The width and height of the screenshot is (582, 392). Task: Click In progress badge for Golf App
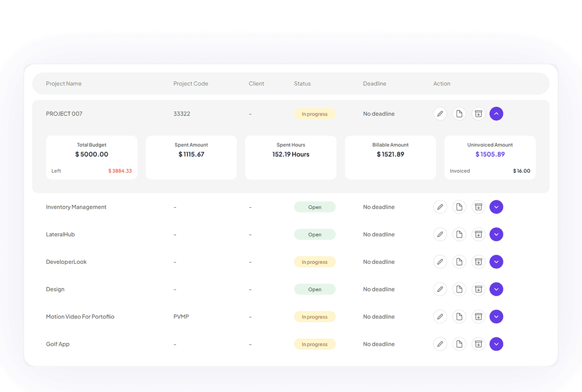coord(315,345)
